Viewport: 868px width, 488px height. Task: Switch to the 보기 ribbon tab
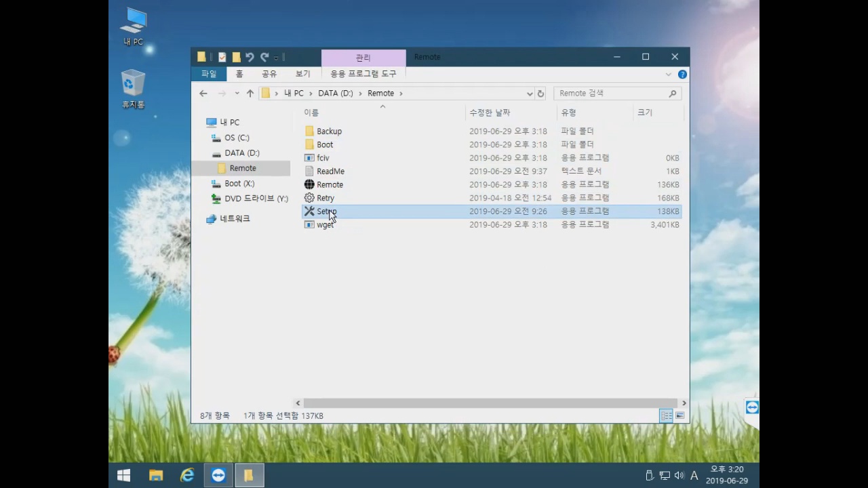(x=302, y=74)
